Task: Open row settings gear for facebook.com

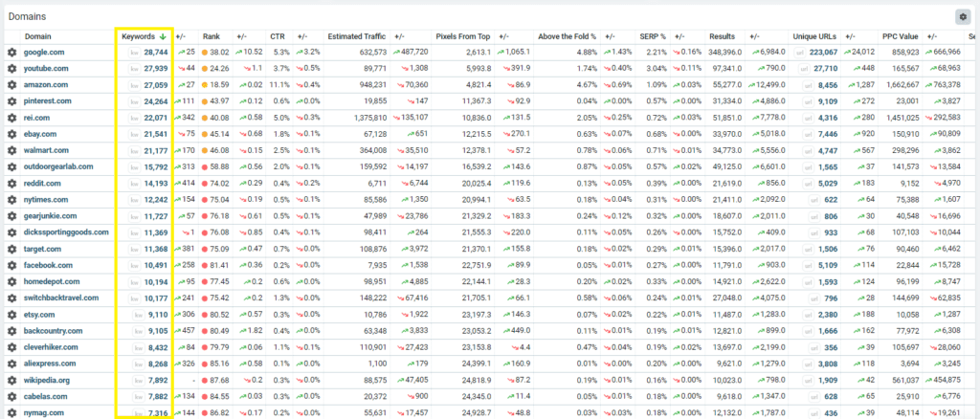Action: [11, 265]
